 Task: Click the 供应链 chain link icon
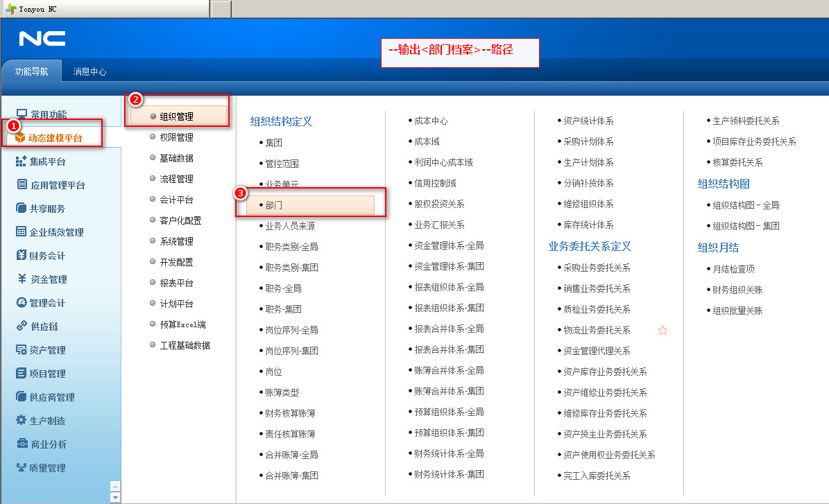pos(22,326)
